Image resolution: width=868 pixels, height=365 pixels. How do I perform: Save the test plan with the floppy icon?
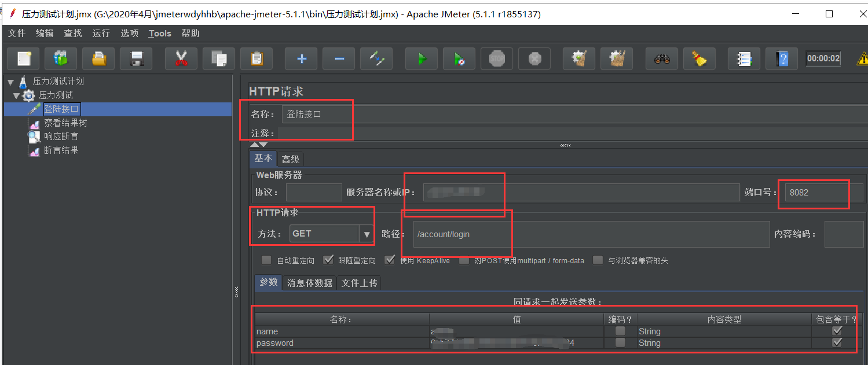(x=137, y=58)
